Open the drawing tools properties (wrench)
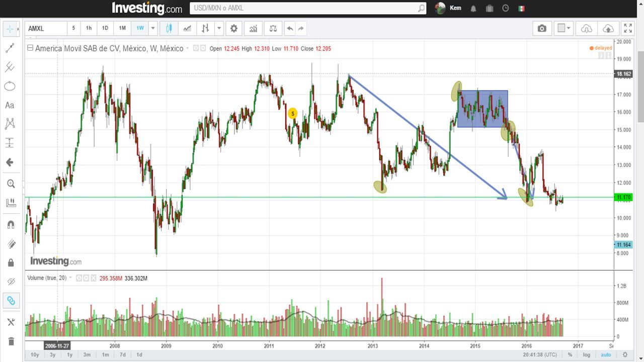Screen dimensions: 644x362 click(x=11, y=322)
